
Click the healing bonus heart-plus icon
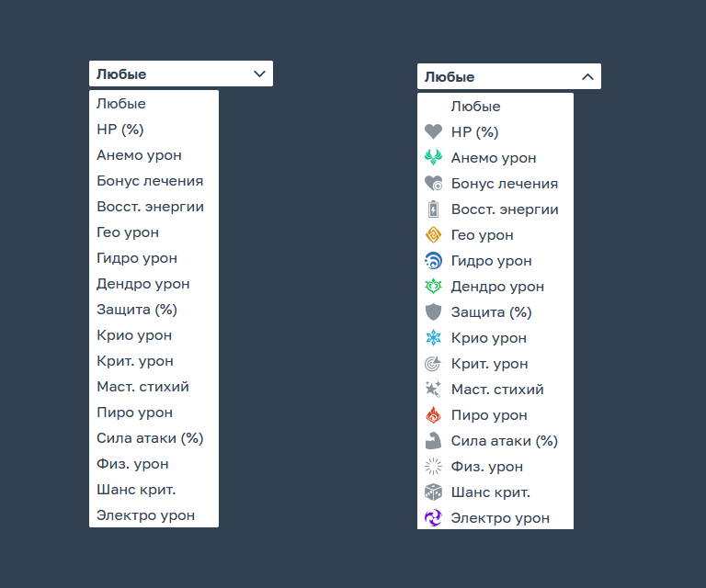[433, 183]
